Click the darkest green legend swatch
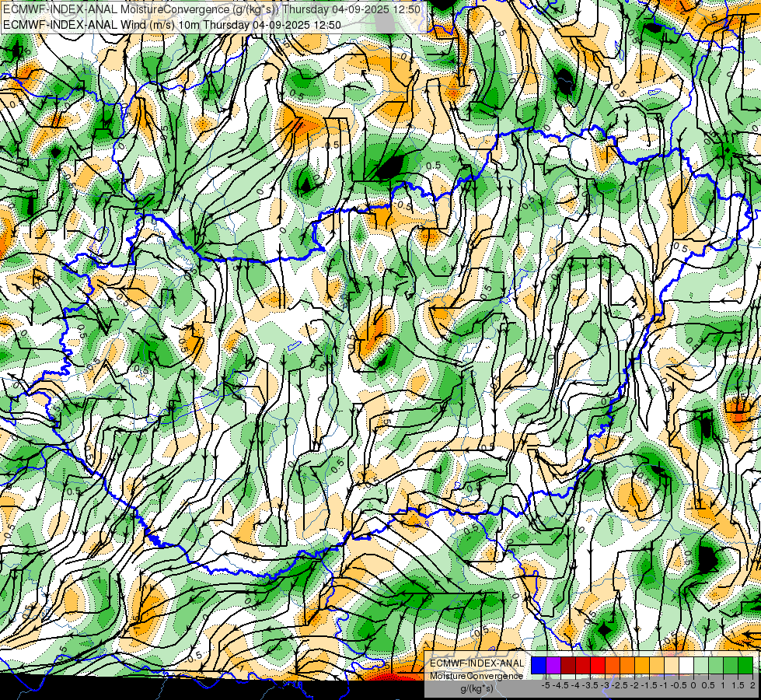Screen dimensions: 761x700 745,666
